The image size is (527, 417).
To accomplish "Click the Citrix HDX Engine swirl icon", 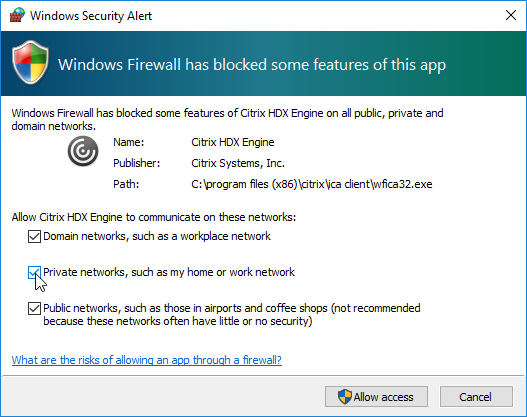I will click(x=83, y=151).
